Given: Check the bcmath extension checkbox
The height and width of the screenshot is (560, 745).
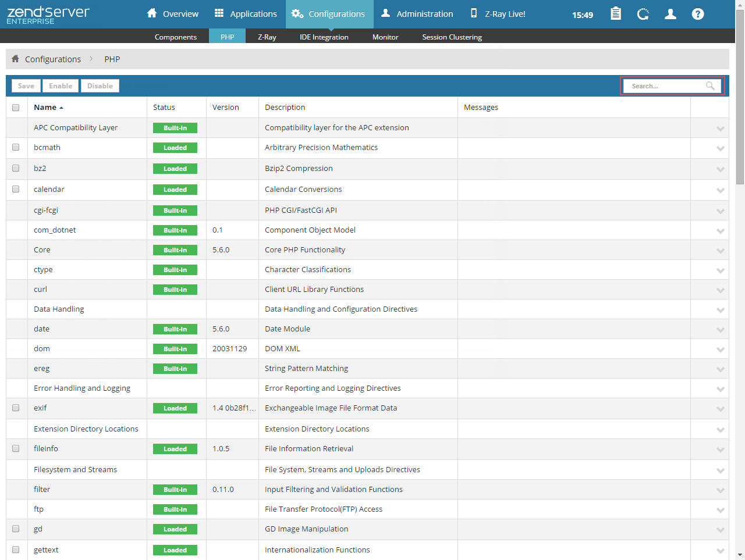Looking at the screenshot, I should click(16, 148).
